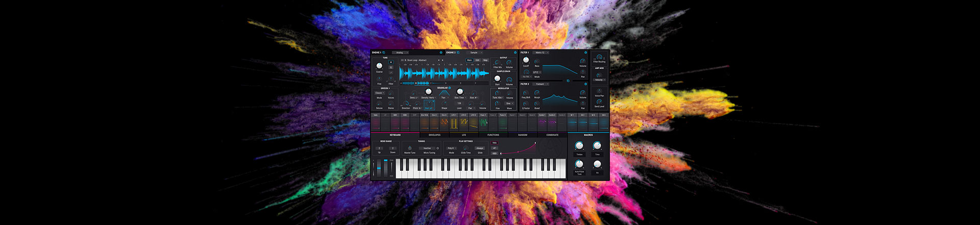Click the granular Shape knob
980x225 pixels.
click(444, 104)
